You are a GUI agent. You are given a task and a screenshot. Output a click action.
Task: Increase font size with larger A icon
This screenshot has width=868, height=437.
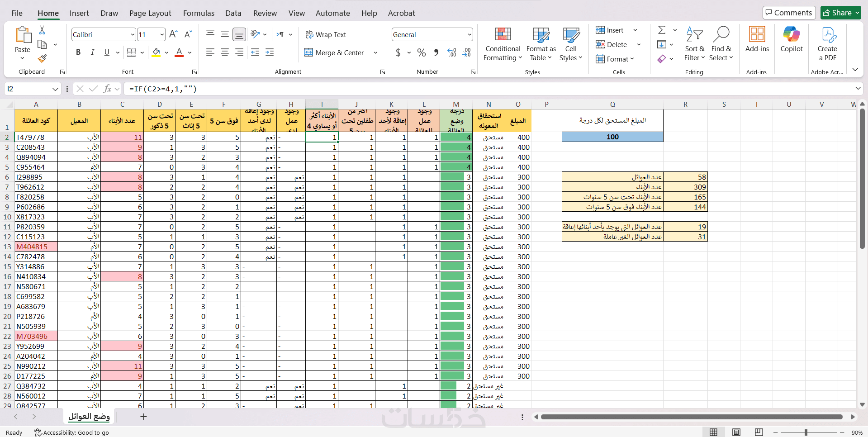click(173, 34)
